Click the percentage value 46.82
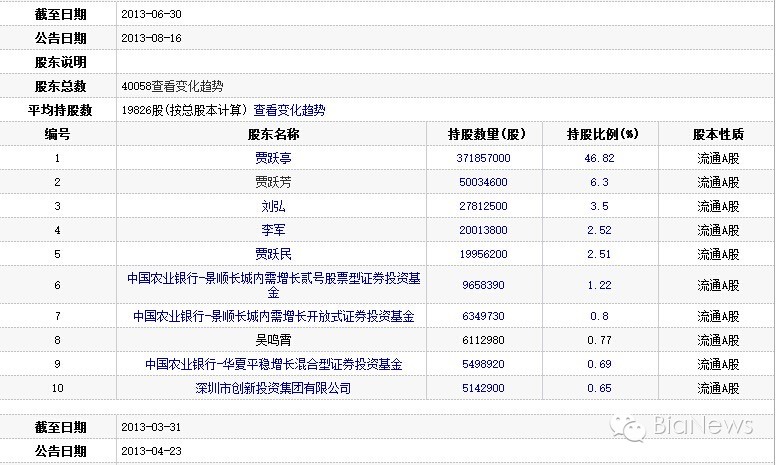The image size is (777, 465). tap(599, 158)
